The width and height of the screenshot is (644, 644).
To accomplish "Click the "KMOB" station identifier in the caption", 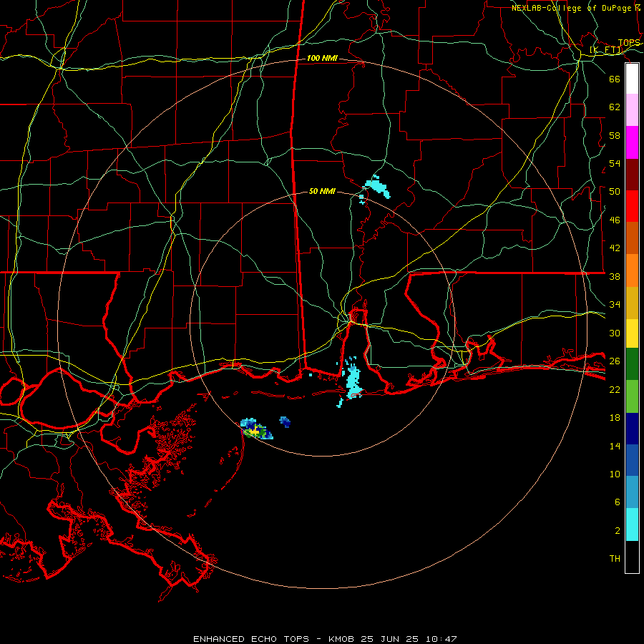I will [x=341, y=639].
